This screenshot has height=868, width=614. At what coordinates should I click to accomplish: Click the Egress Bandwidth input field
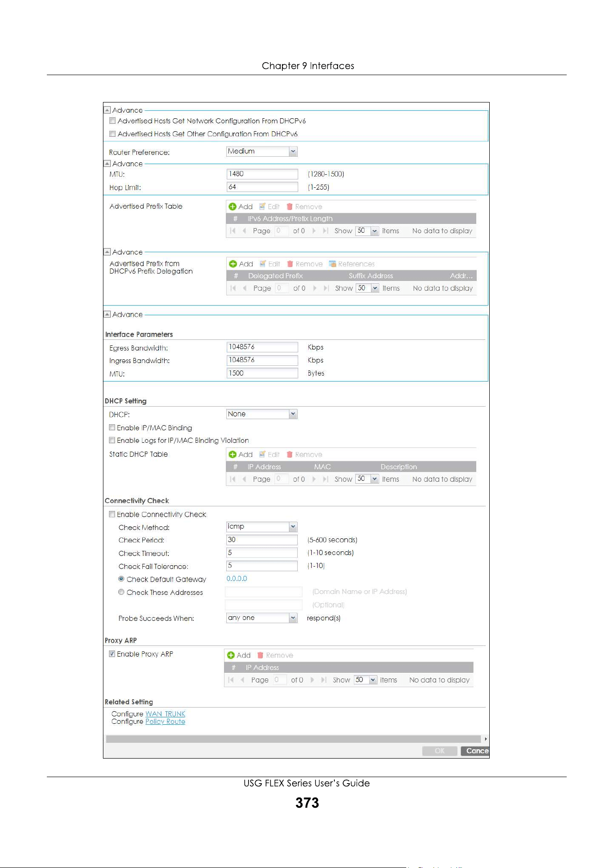click(x=262, y=347)
